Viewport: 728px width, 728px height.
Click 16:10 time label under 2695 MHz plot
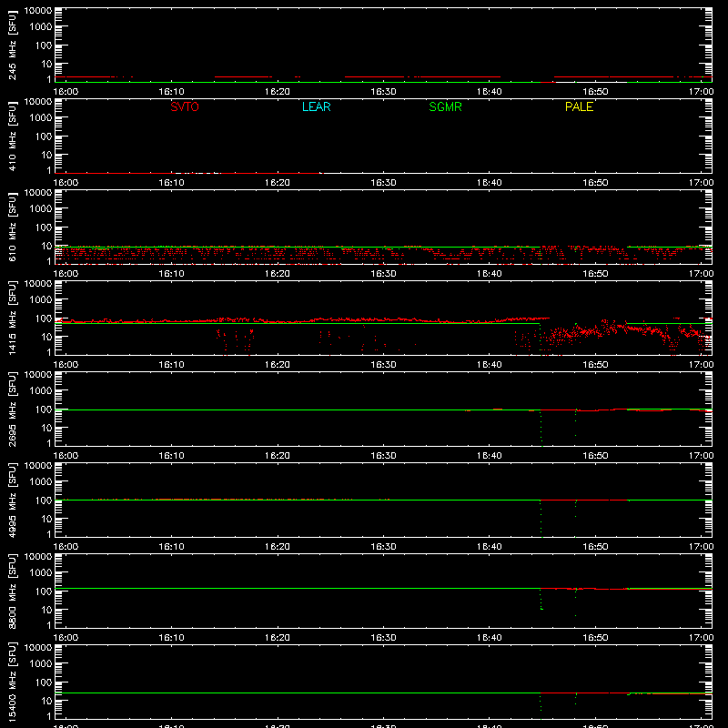coord(171,456)
